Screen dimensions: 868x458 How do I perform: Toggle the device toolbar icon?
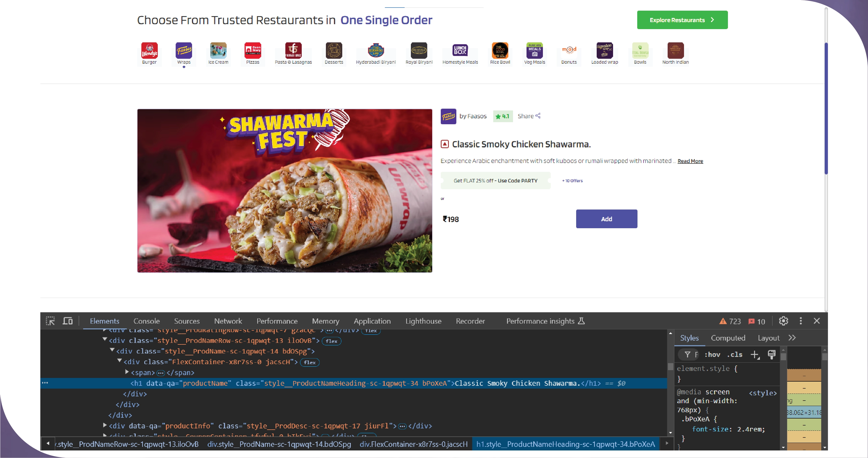(x=68, y=321)
